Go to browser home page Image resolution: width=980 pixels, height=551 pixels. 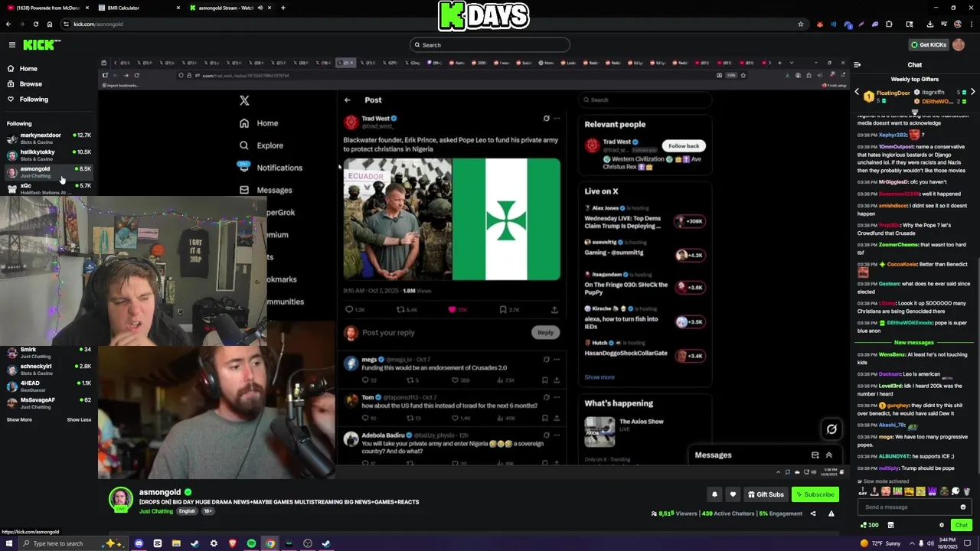click(49, 24)
